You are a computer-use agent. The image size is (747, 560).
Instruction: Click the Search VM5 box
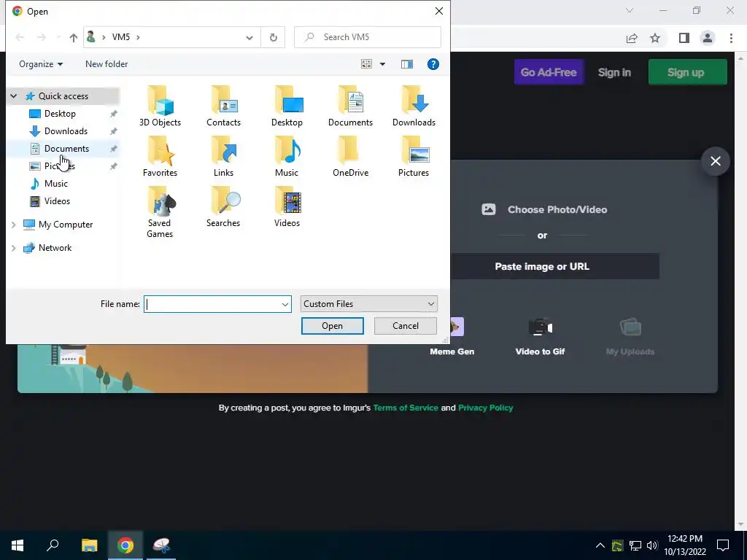tap(368, 37)
